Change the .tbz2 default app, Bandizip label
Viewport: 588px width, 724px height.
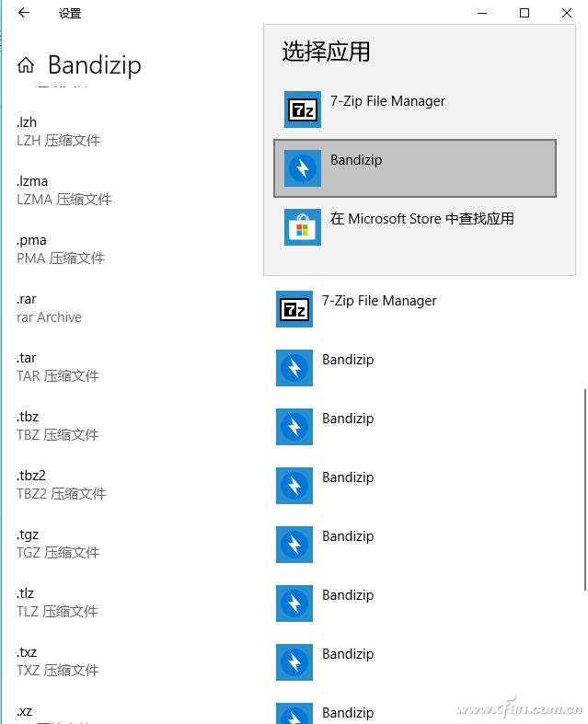[x=348, y=477]
